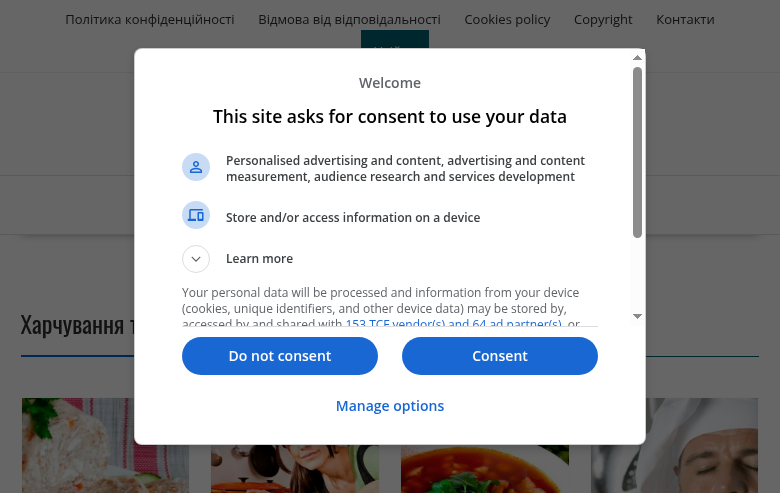Image resolution: width=780 pixels, height=493 pixels.
Task: Click the device storage icon
Action: [x=196, y=215]
